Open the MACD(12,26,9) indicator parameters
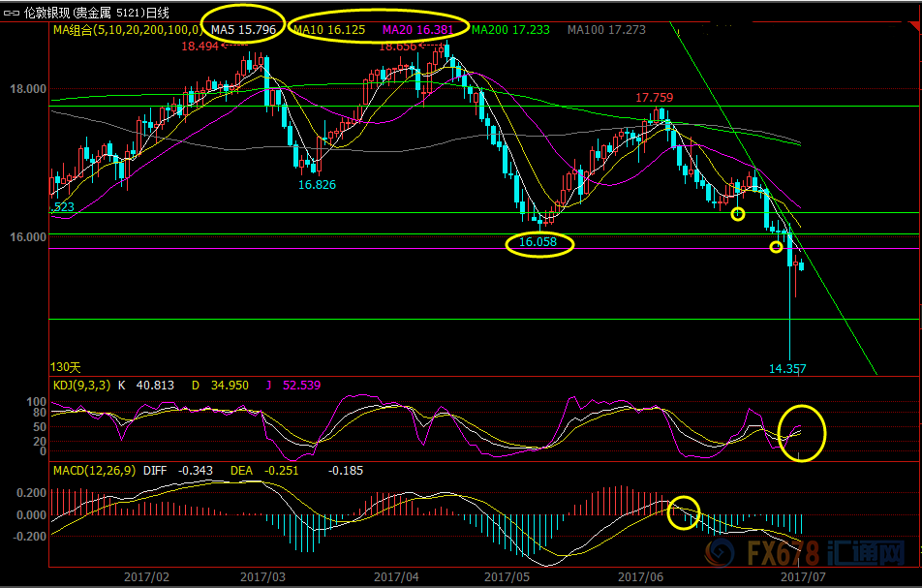This screenshot has width=922, height=588. tap(93, 470)
